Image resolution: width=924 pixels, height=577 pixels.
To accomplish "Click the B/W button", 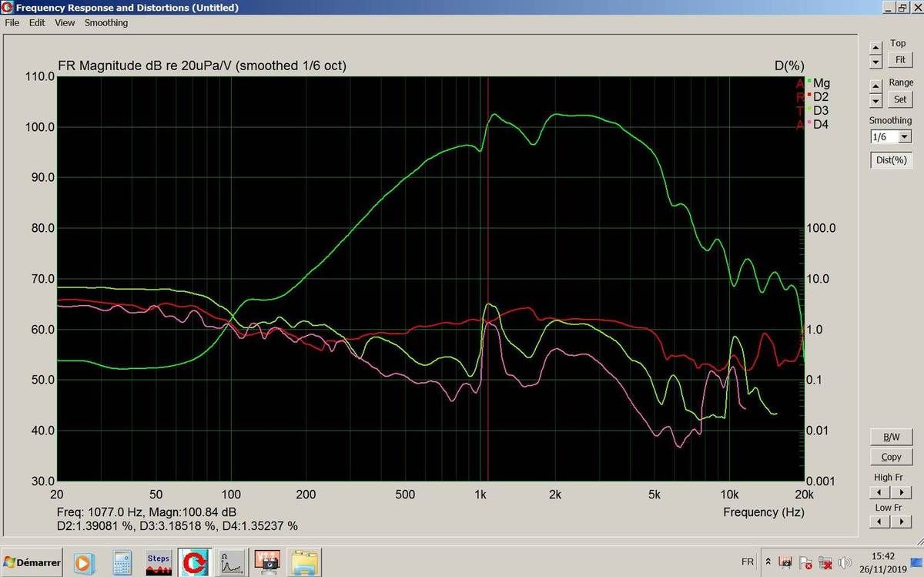I will pos(891,437).
